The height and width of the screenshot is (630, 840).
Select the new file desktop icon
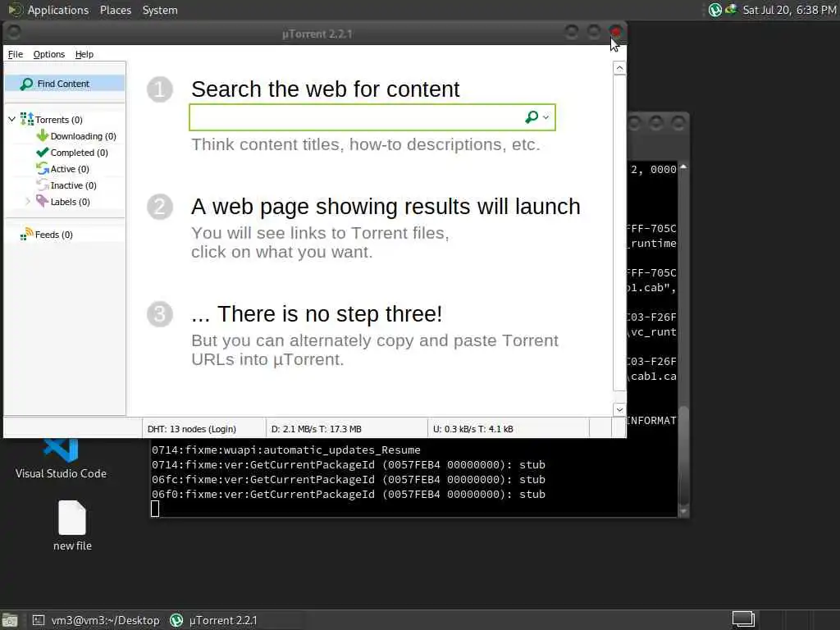click(x=72, y=526)
